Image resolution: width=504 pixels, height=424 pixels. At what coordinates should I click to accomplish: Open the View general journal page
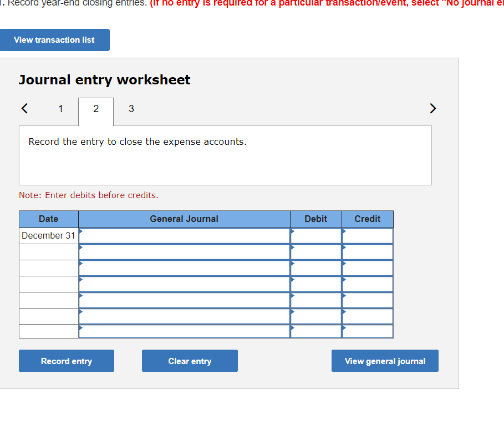(x=385, y=360)
